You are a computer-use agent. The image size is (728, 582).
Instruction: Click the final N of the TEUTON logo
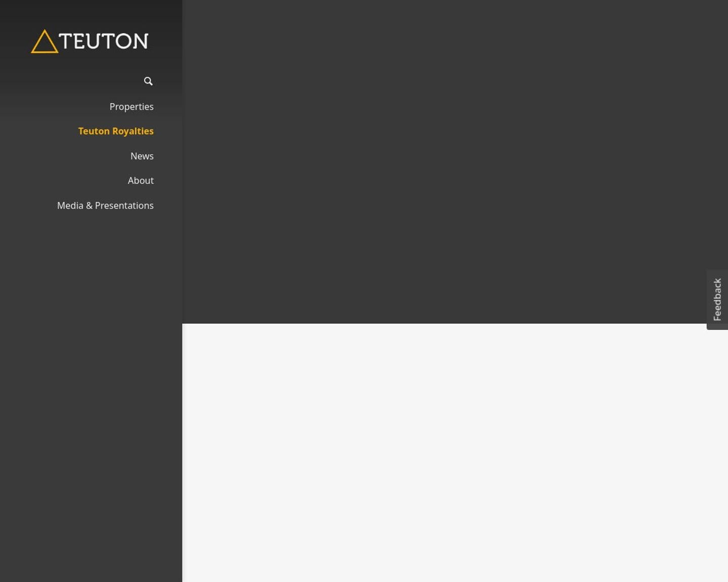141,41
